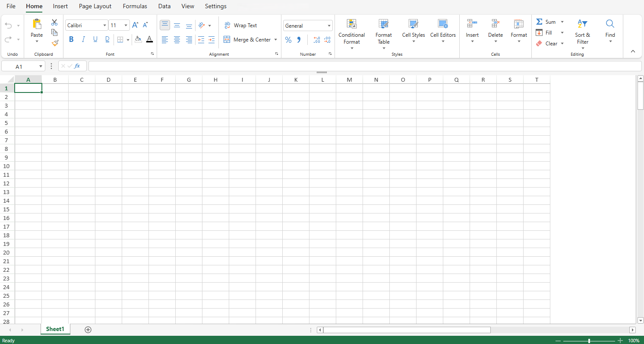
Task: Click the zoom slider handle
Action: coord(589,341)
